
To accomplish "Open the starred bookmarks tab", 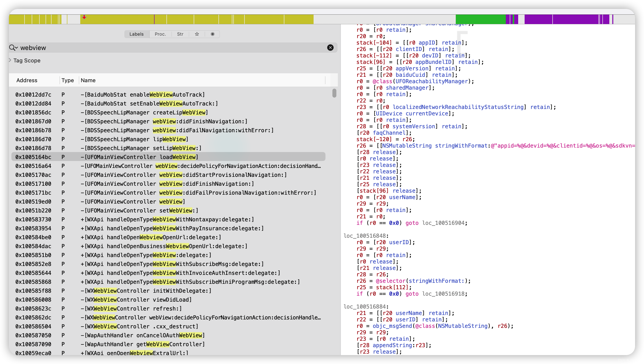I will (x=197, y=34).
